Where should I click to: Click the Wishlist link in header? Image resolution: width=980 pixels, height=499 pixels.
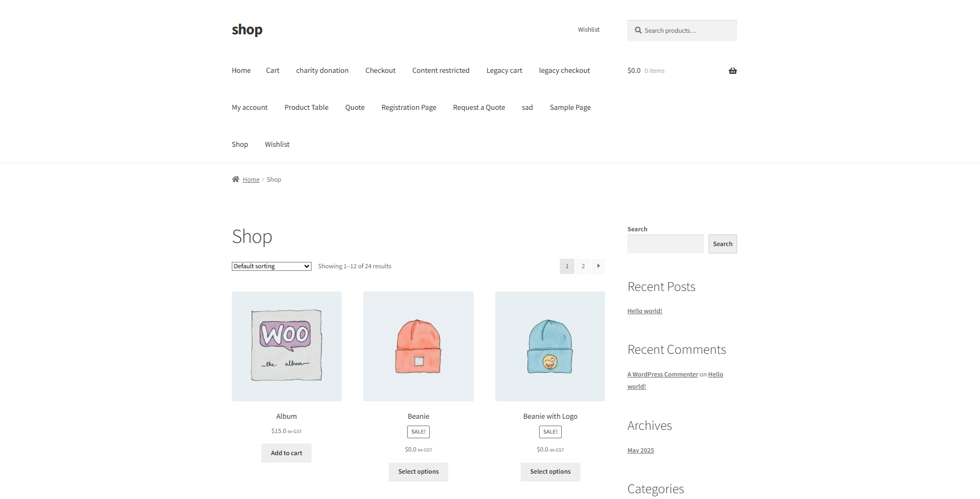(588, 30)
